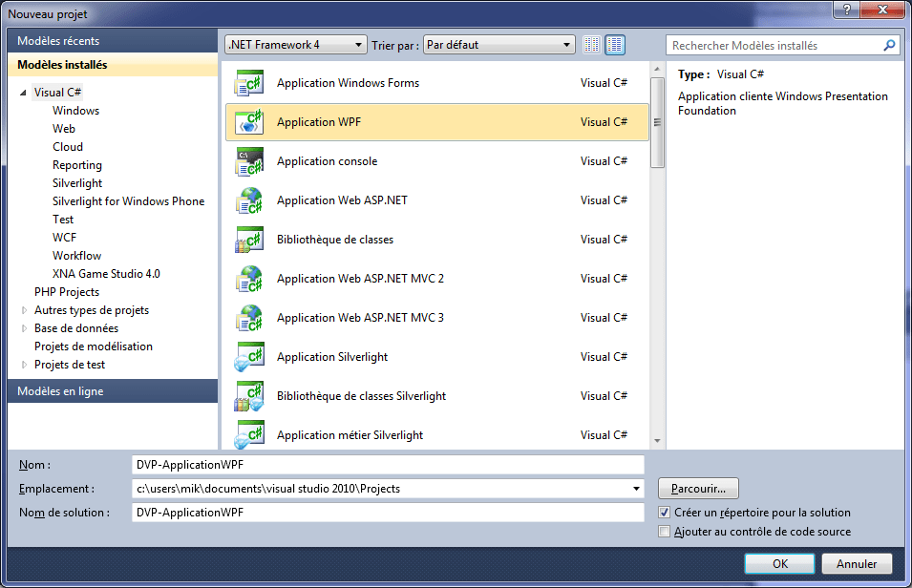Click inside the Nom input field
Screen dimensions: 912x588
(382, 465)
